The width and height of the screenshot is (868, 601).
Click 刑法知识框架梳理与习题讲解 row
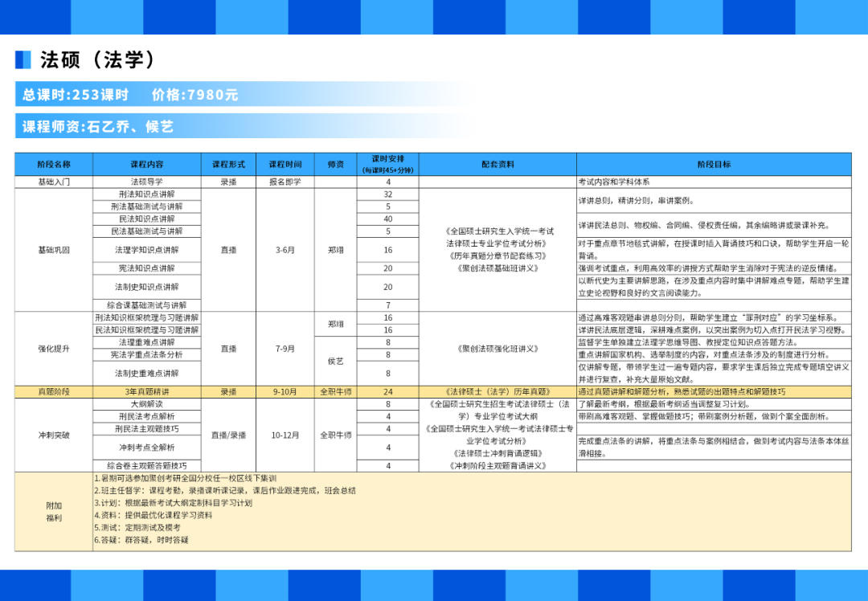(147, 317)
